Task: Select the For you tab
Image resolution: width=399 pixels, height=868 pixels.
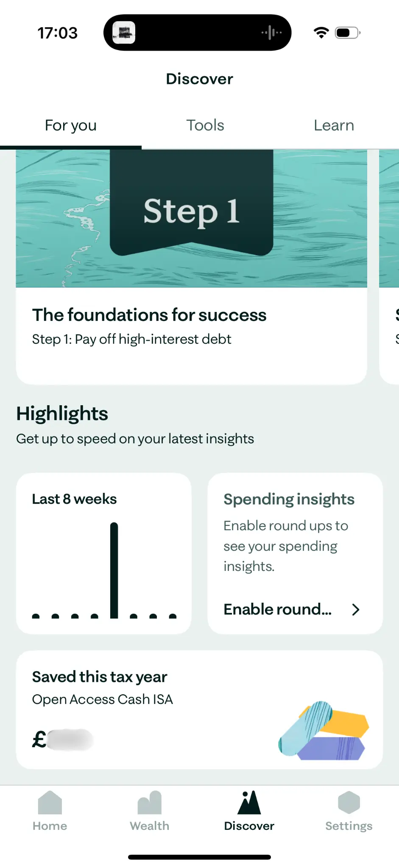Action: pos(71,125)
